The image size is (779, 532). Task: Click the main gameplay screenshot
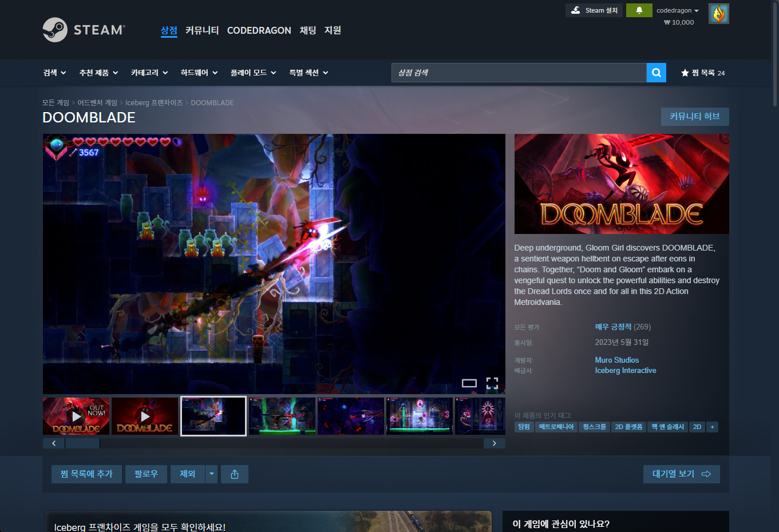tap(274, 264)
